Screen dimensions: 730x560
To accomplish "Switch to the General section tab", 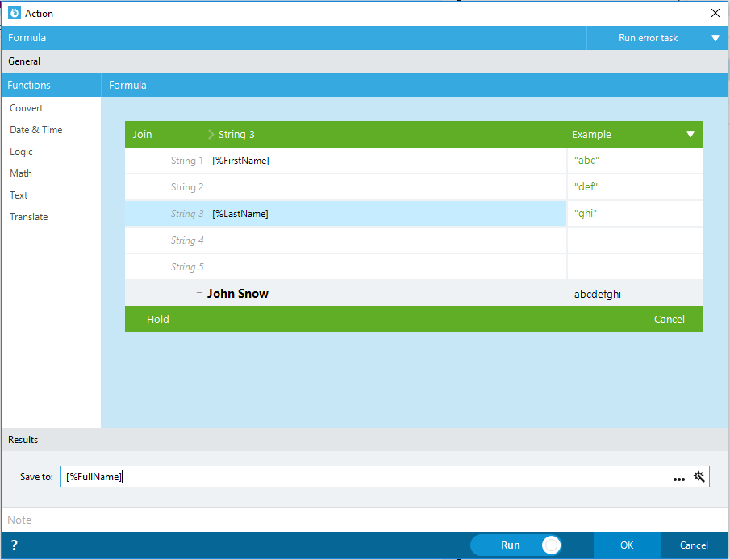I will pos(24,61).
